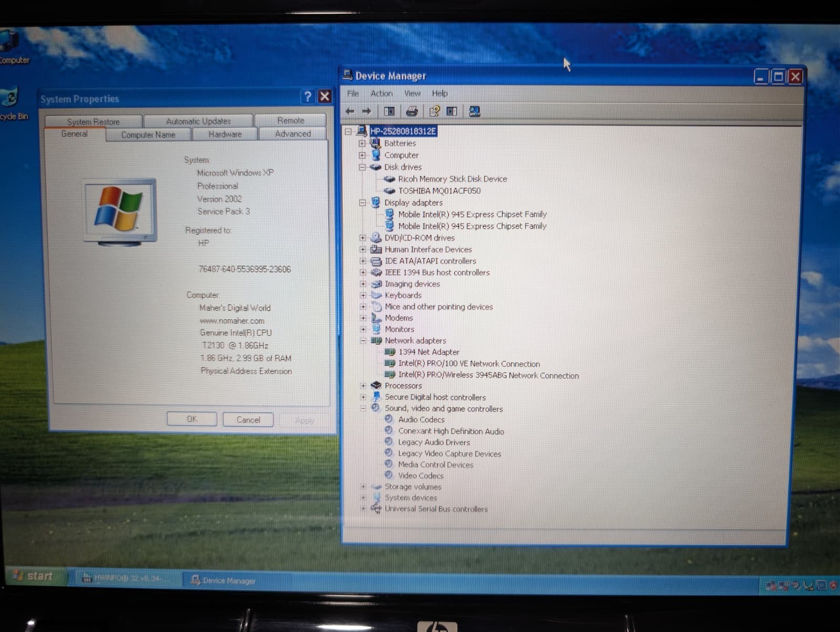Viewport: 840px width, 632px height.
Task: Click the Imaging devices category icon
Action: click(376, 284)
